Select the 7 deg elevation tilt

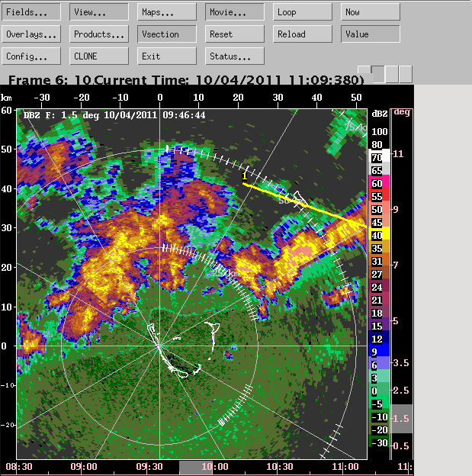coord(396,265)
